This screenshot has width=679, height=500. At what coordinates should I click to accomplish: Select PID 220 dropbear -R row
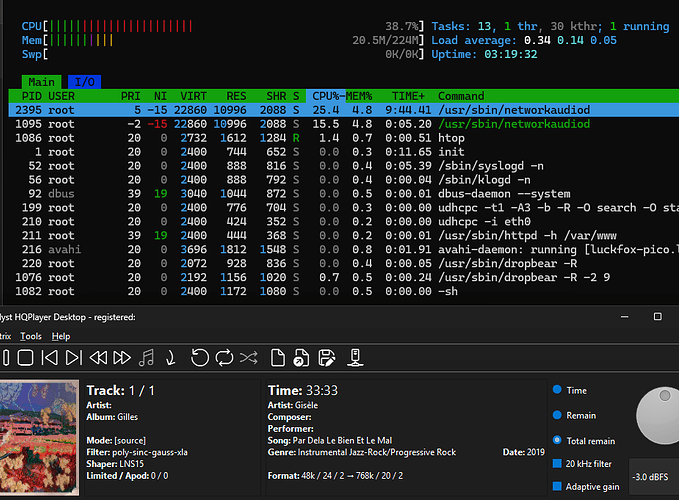[344, 263]
